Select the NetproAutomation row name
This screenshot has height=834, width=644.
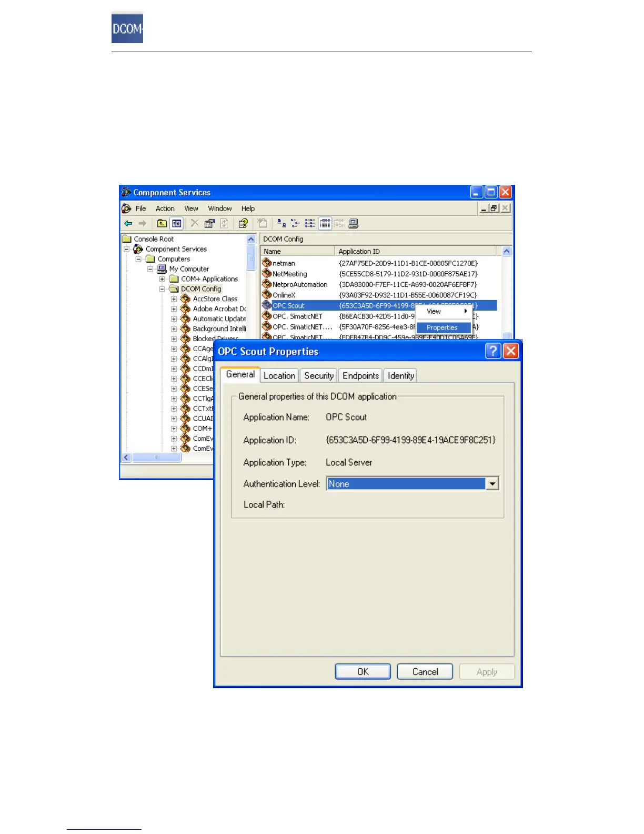pyautogui.click(x=300, y=284)
